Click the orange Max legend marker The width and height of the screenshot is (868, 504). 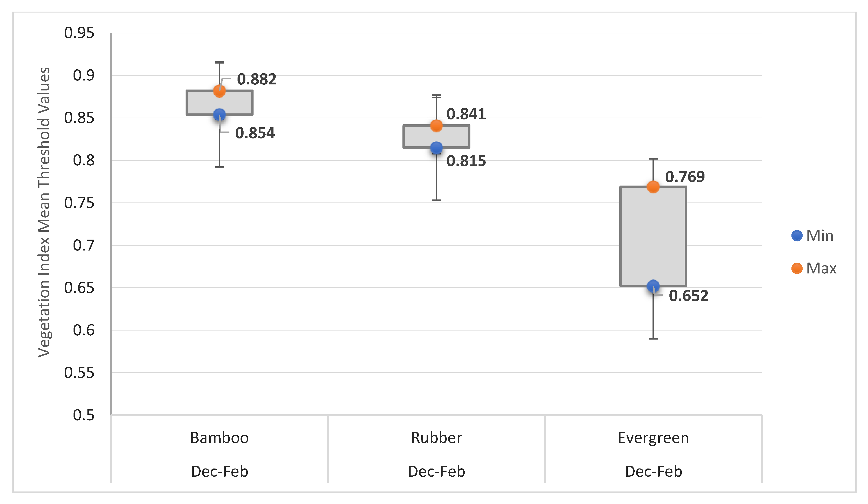[x=797, y=268]
